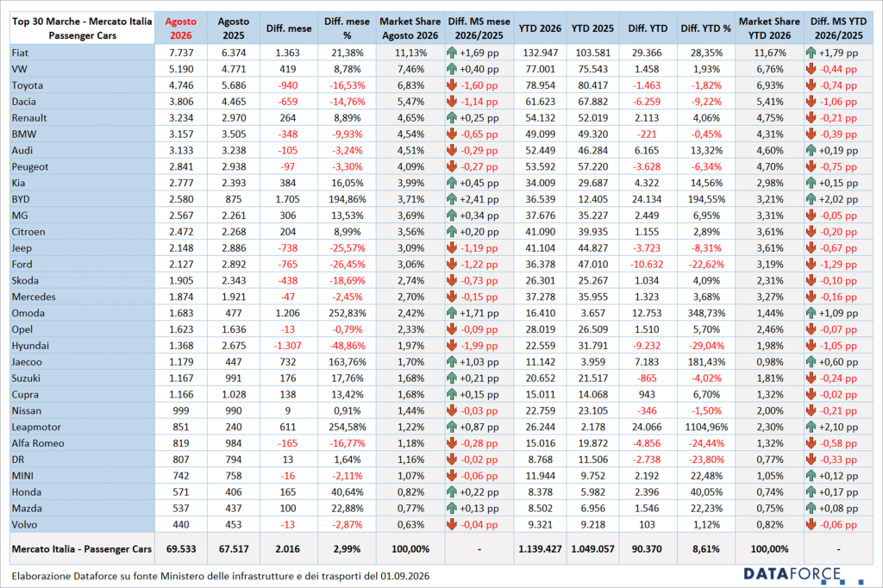This screenshot has width=883, height=588.
Task: Select the red arrow beside Volvo's -0,04 pp
Action: pos(452,524)
